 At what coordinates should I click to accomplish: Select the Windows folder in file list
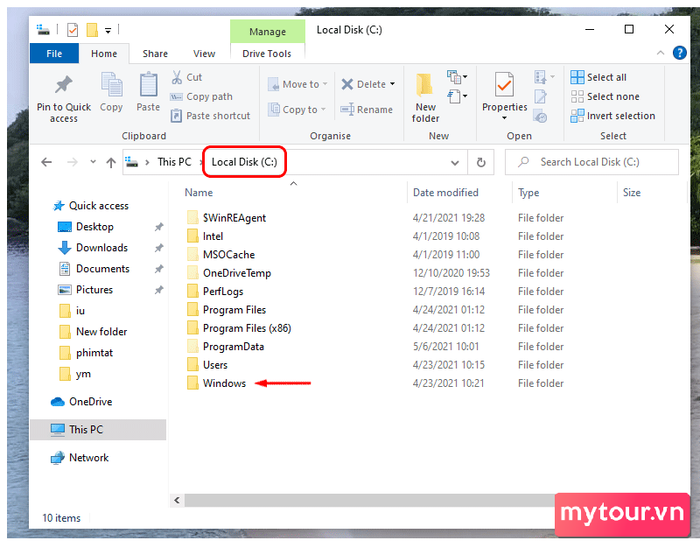tap(224, 383)
